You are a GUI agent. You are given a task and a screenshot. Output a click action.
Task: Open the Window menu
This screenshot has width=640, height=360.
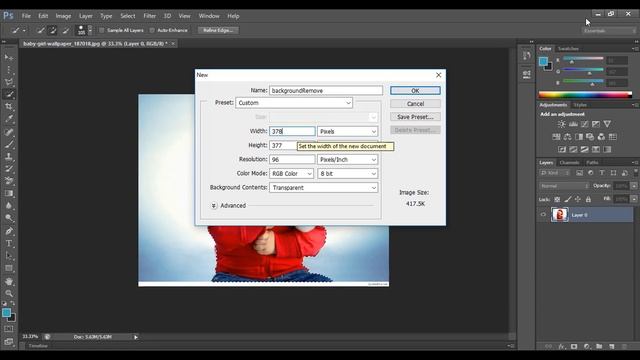tap(209, 16)
